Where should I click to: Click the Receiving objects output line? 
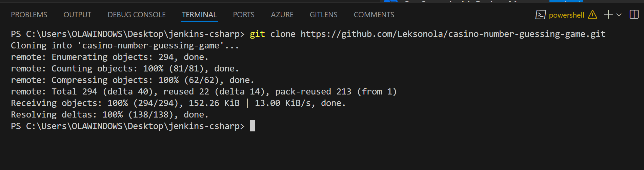point(178,103)
